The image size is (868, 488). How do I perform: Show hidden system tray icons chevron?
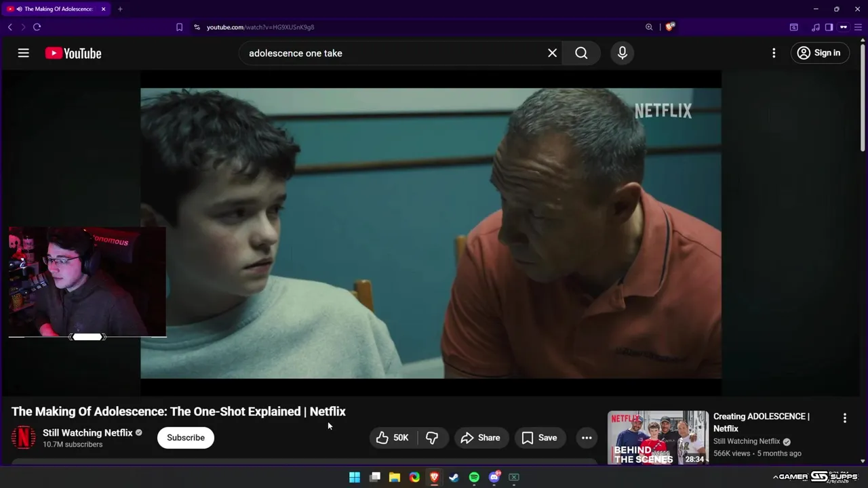click(775, 477)
